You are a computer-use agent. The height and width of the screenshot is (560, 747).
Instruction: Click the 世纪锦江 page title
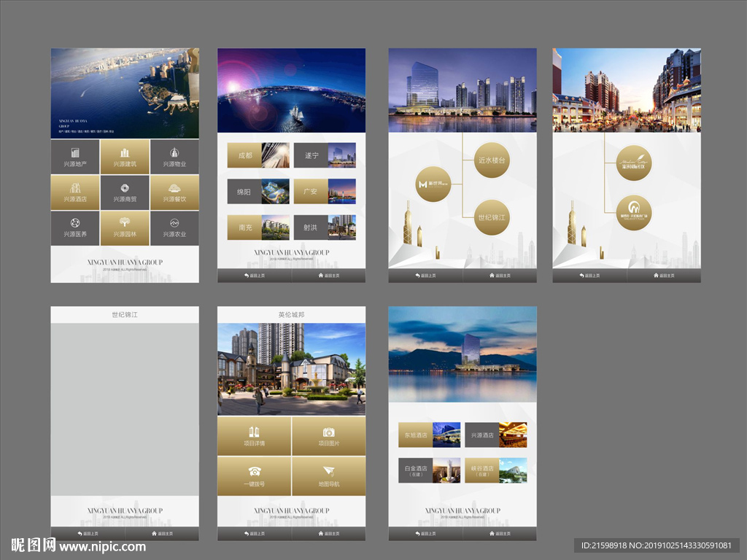125,315
